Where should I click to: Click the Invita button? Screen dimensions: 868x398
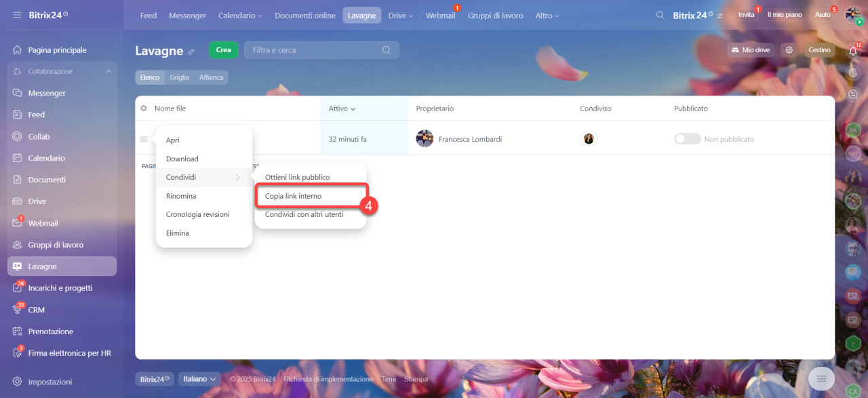pyautogui.click(x=746, y=15)
